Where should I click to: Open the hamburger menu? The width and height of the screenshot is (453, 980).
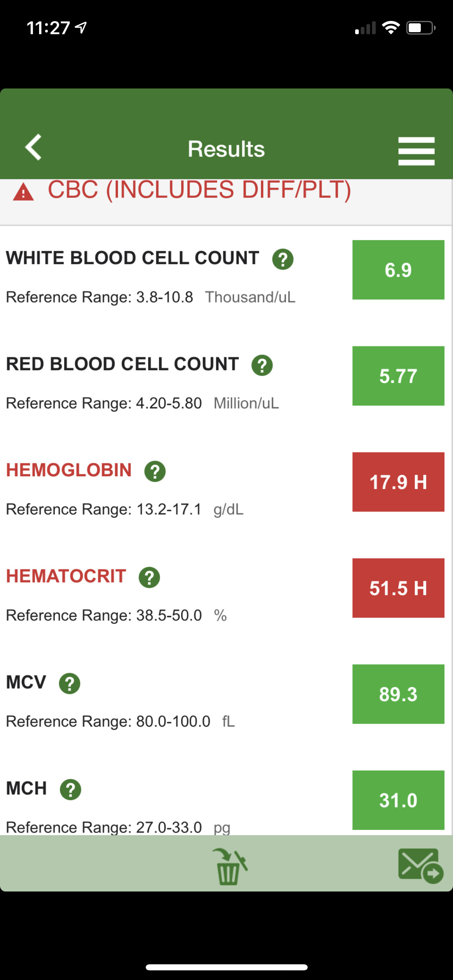416,151
